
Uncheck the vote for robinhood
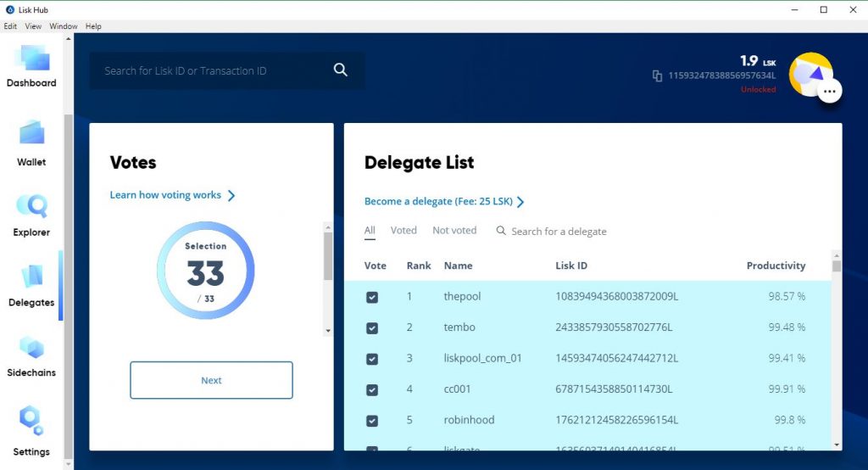[x=372, y=422]
